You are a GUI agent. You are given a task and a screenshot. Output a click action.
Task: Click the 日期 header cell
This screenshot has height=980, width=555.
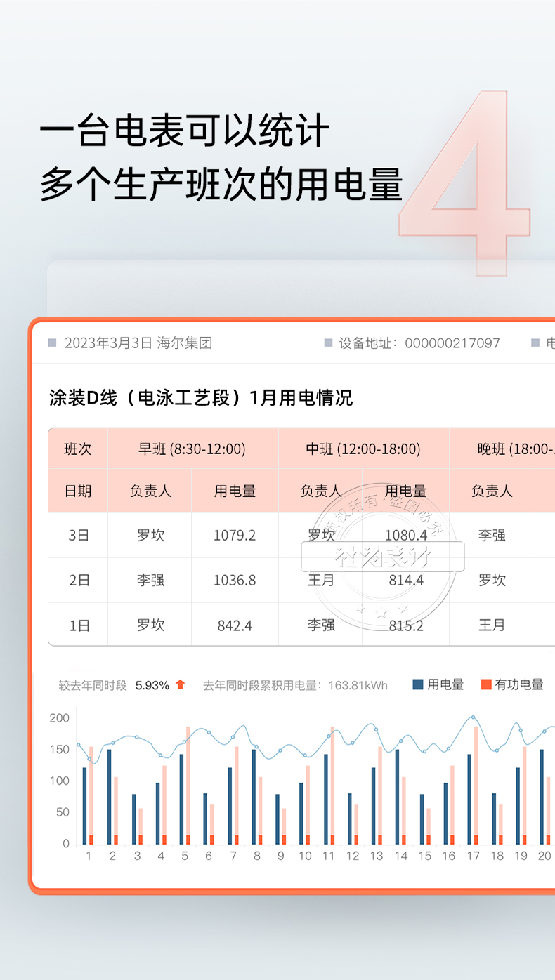coord(78,491)
